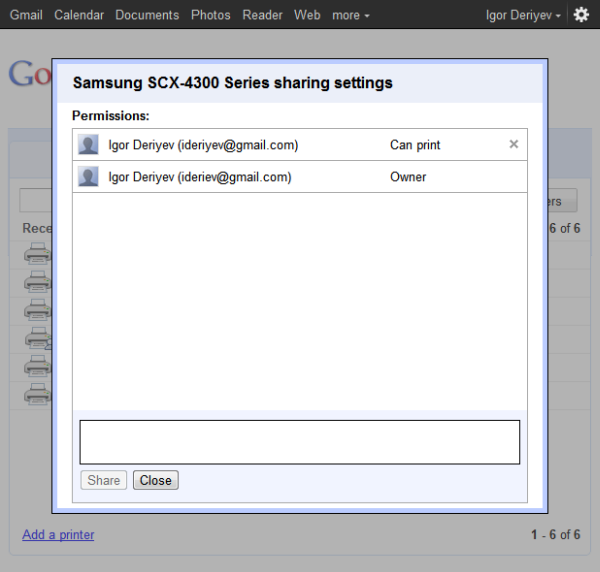
Task: Open the Igor Deriyev account dropdown
Action: pos(523,15)
